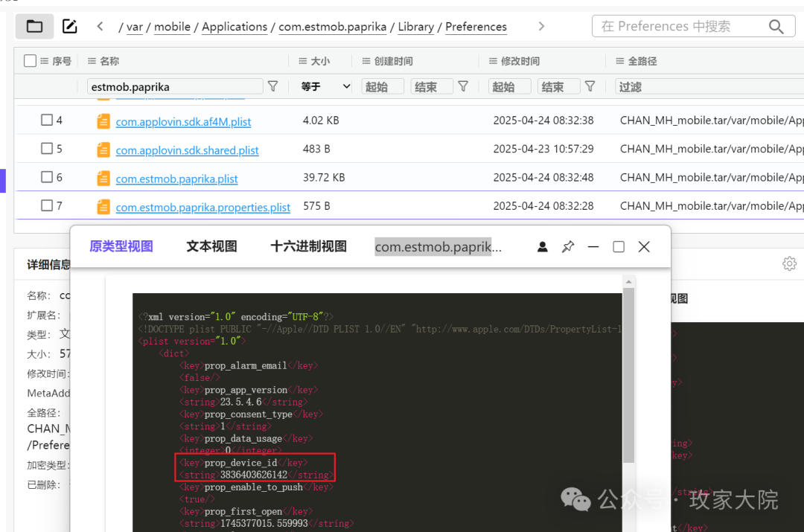The image size is (804, 532).
Task: Maximize the file viewer window
Action: [619, 247]
